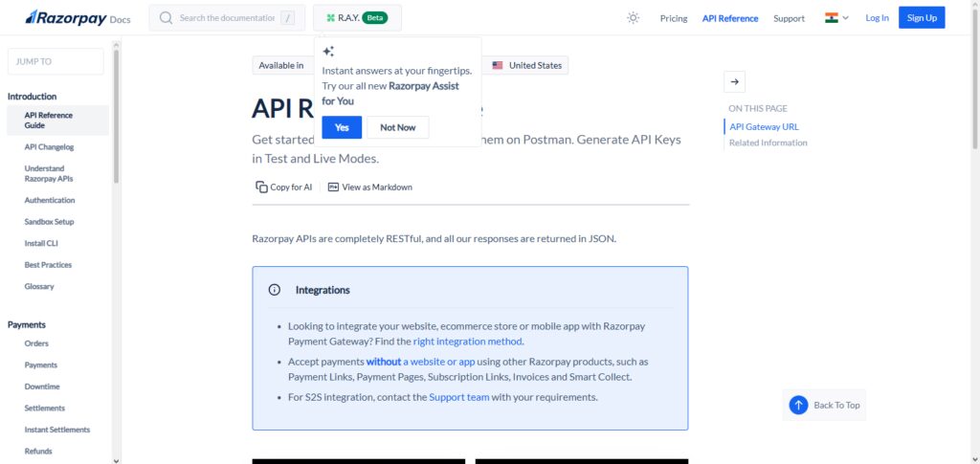
Task: Open Refunds sidebar item
Action: (38, 452)
